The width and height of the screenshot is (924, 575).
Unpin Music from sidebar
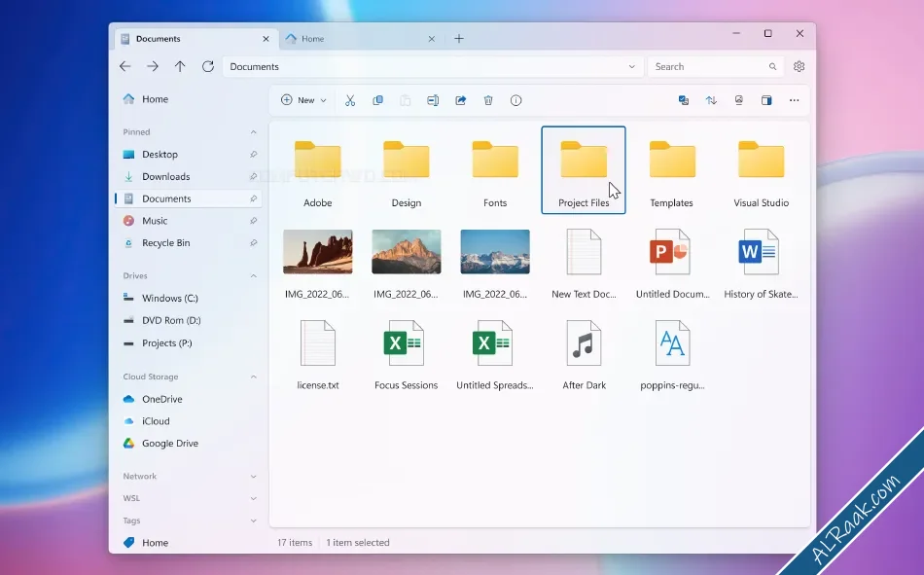pyautogui.click(x=254, y=221)
